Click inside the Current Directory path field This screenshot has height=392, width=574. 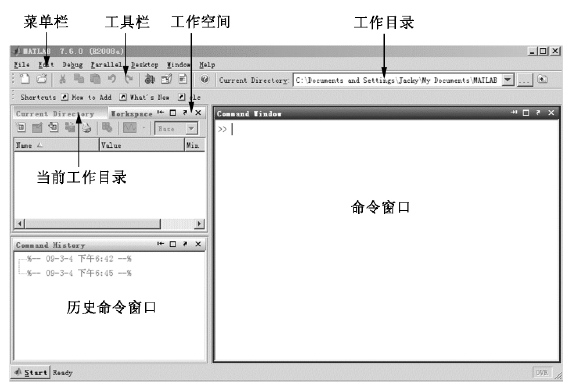coord(398,80)
